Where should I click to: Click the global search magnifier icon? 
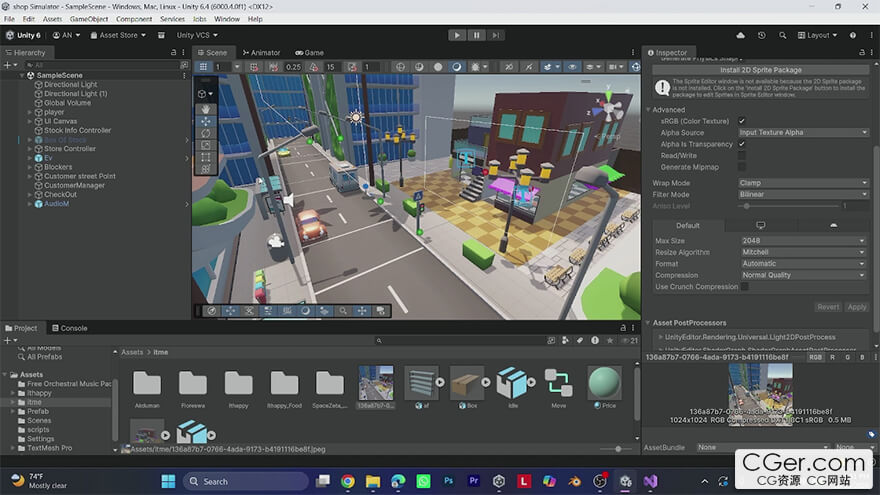(x=782, y=35)
